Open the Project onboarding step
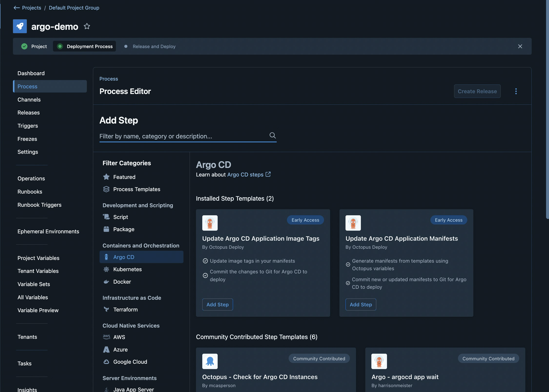This screenshot has height=392, width=549. pyautogui.click(x=34, y=46)
